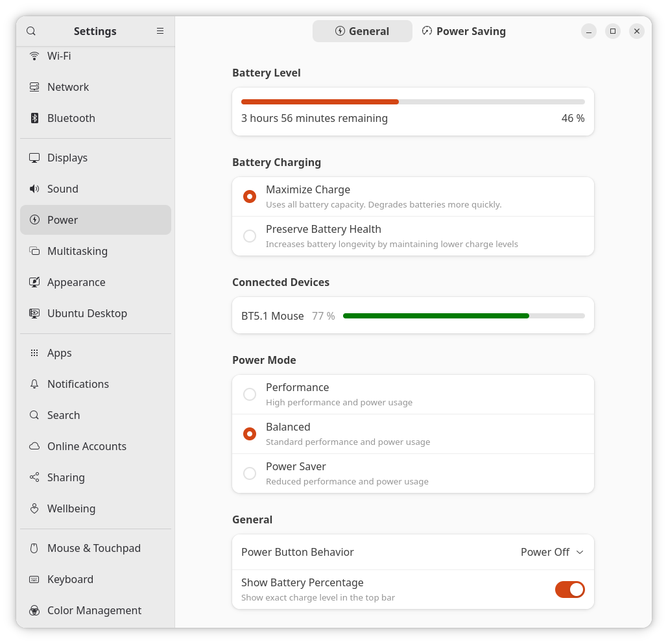The image size is (668, 644).
Task: Select the Performance power mode
Action: 250,394
